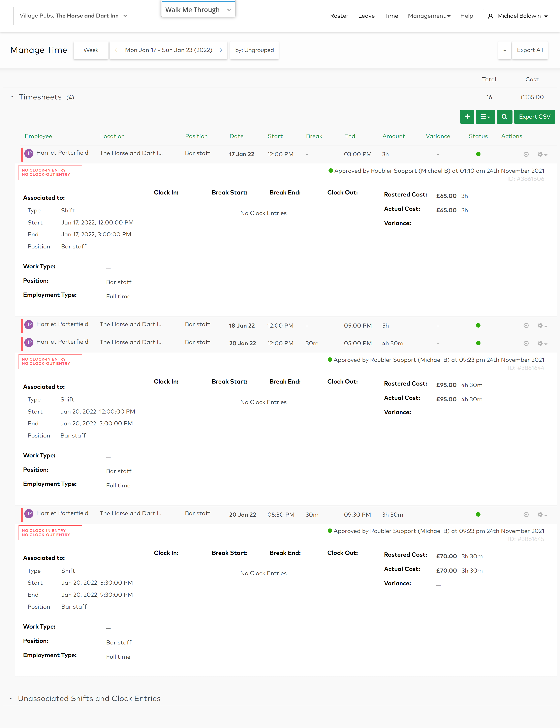Toggle approval check on 17 Jan timesheet
The height and width of the screenshot is (728, 560).
pos(526,154)
